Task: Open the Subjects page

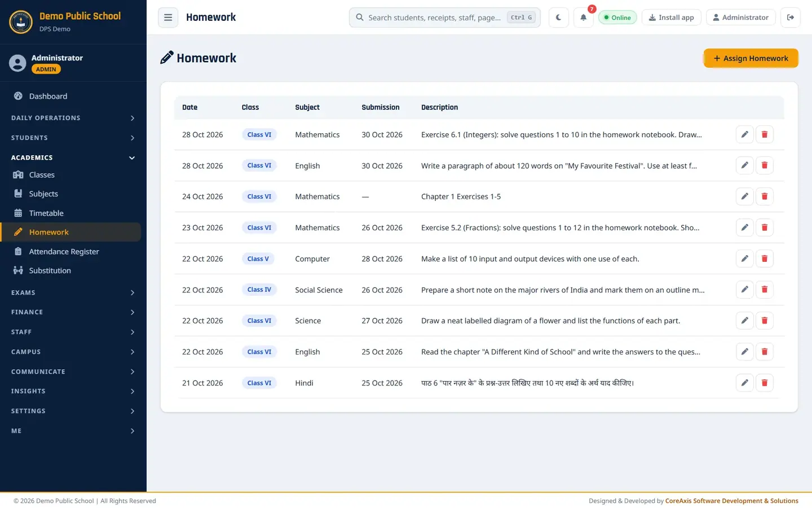Action: pos(71,194)
